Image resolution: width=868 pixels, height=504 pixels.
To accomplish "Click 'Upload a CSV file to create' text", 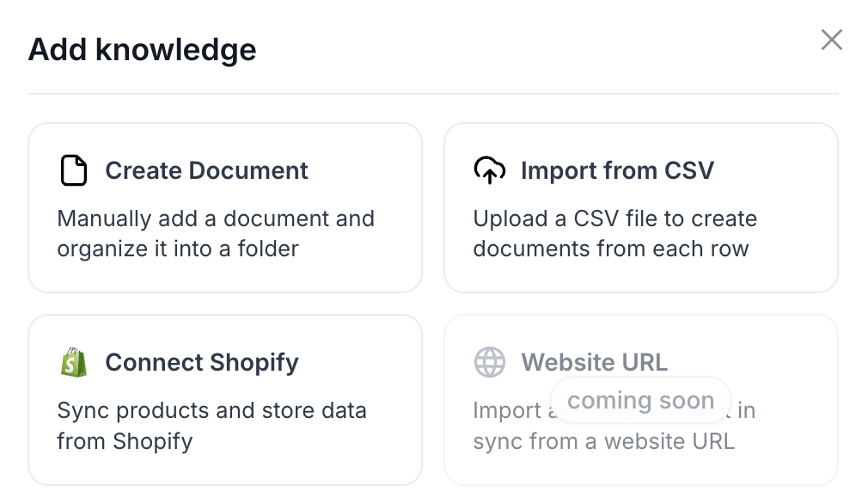I will click(x=615, y=218).
